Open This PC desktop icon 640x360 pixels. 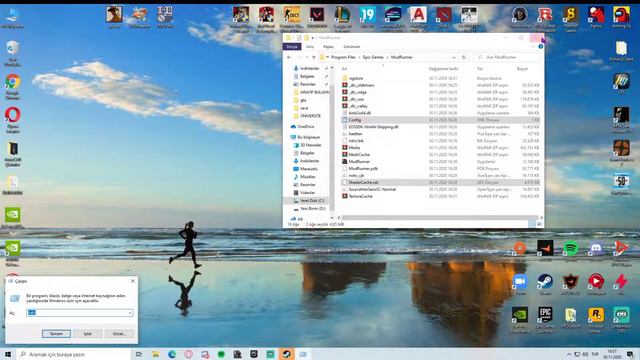(13, 17)
